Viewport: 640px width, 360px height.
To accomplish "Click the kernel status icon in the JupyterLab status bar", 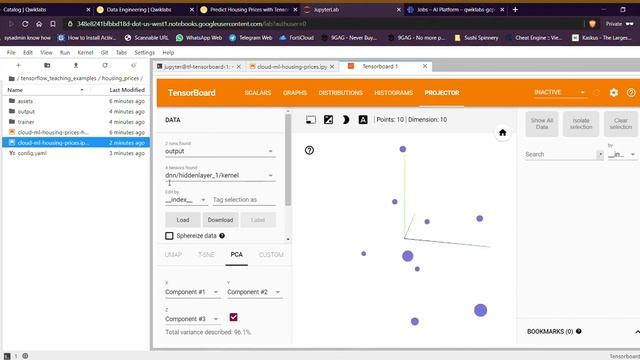I will click(25, 356).
